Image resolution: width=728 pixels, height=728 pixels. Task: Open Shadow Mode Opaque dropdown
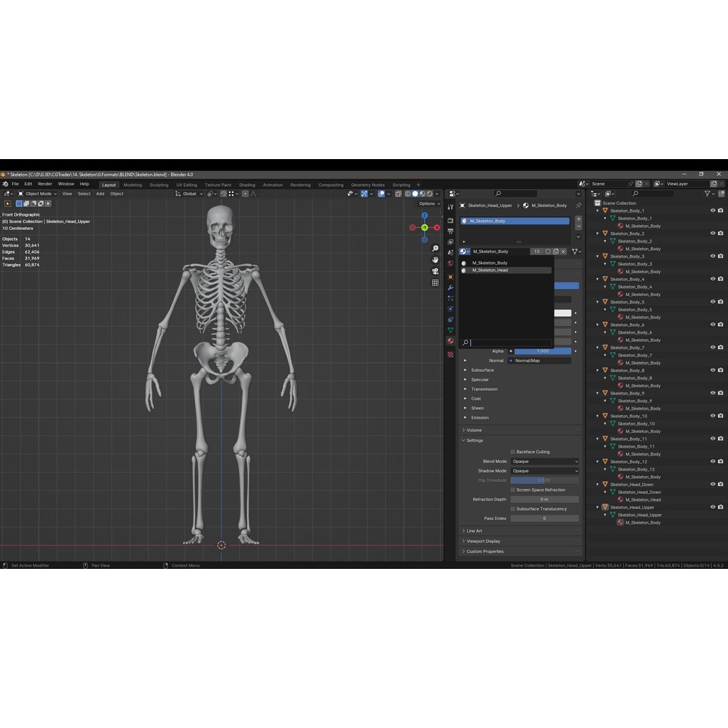coord(545,471)
